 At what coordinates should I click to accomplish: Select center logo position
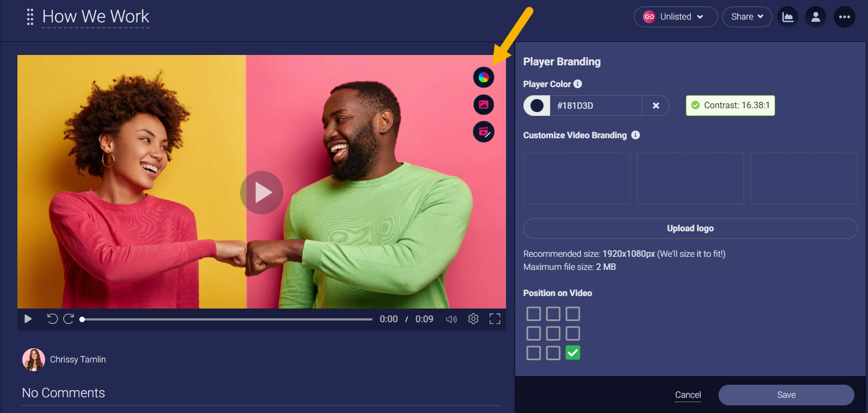(x=553, y=333)
